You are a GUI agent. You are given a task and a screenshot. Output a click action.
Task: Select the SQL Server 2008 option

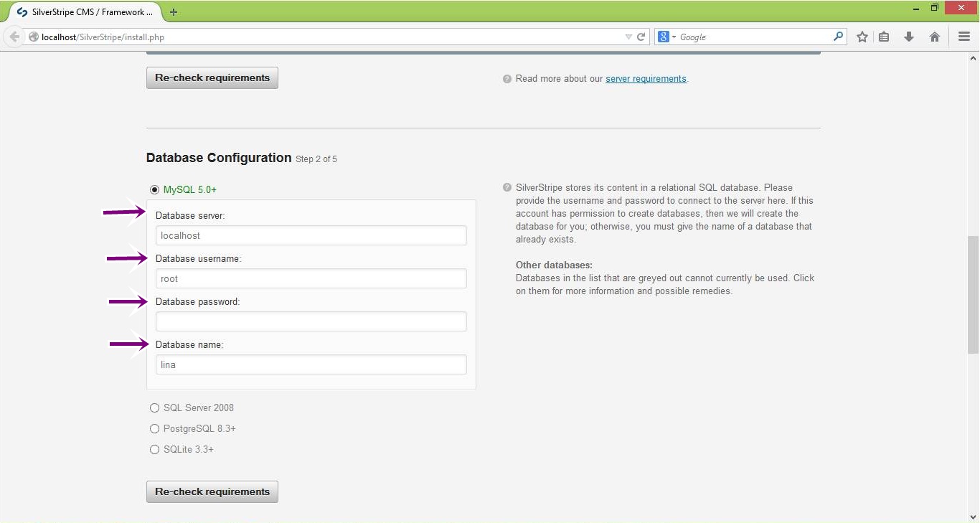[154, 408]
